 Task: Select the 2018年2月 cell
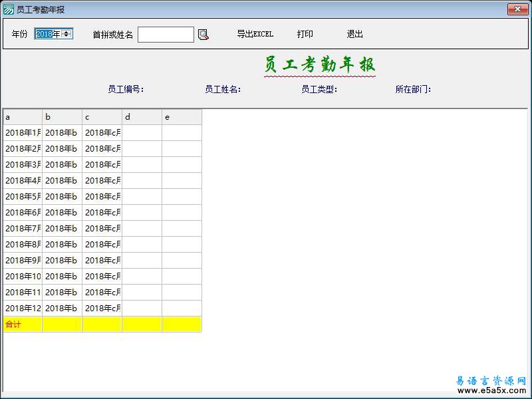(x=23, y=148)
